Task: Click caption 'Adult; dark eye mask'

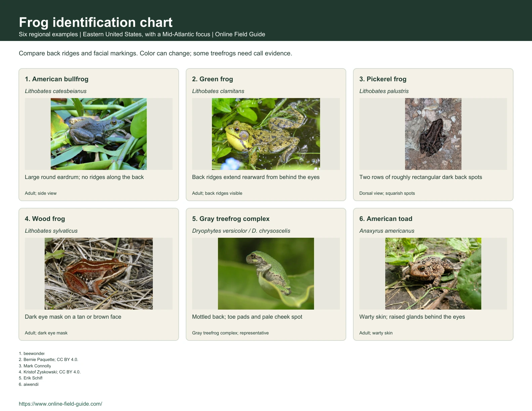Action: pyautogui.click(x=46, y=333)
